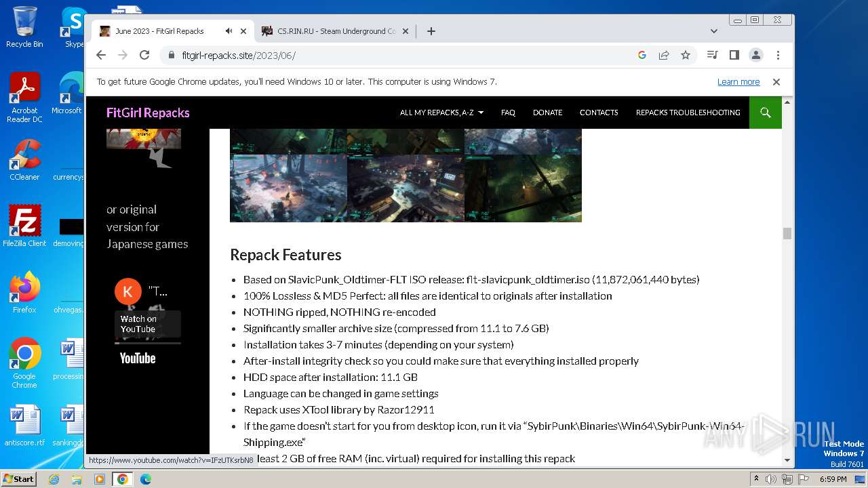Image resolution: width=868 pixels, height=488 pixels.
Task: Open the FAQ menu item
Action: [x=508, y=113]
